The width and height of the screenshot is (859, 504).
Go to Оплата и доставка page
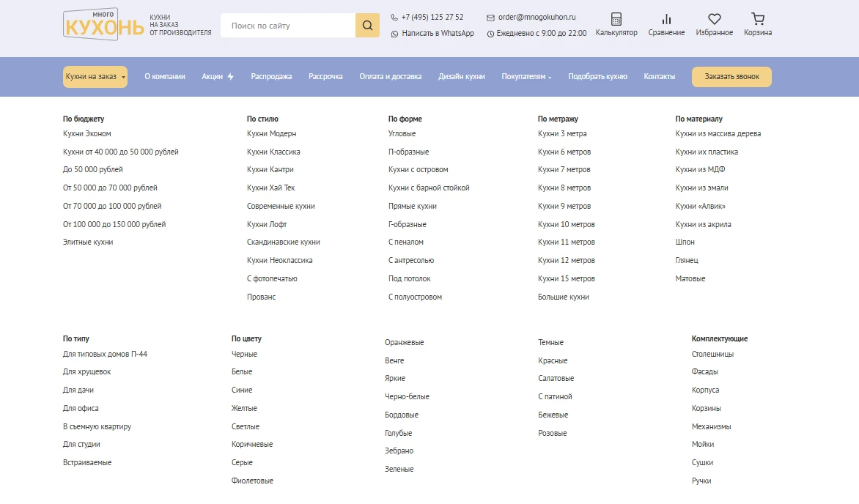point(390,77)
